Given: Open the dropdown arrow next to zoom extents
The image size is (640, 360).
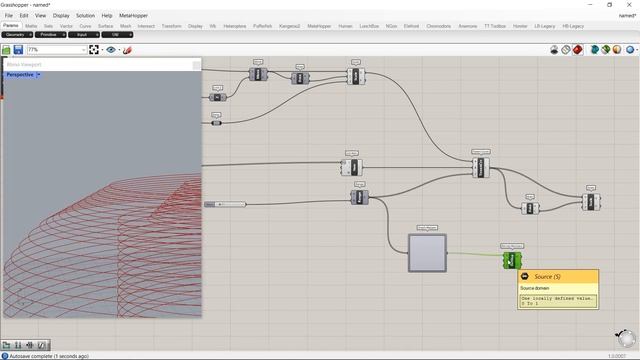Looking at the screenshot, I should coord(102,50).
